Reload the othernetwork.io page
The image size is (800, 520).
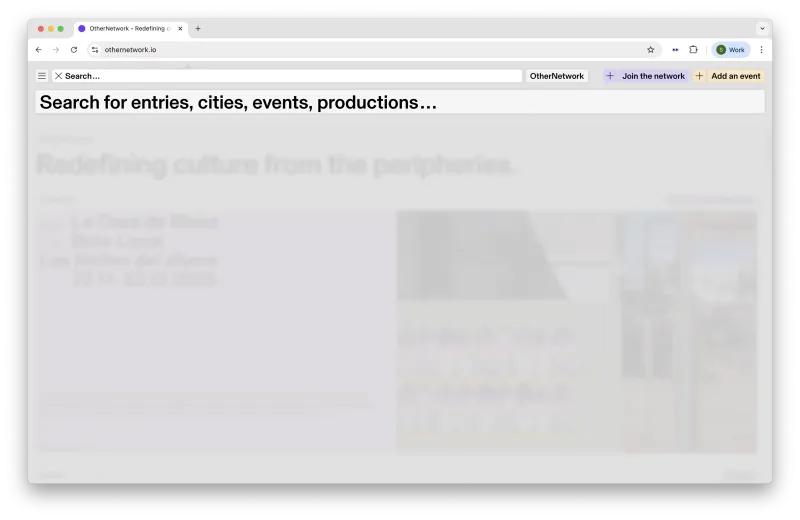point(74,49)
